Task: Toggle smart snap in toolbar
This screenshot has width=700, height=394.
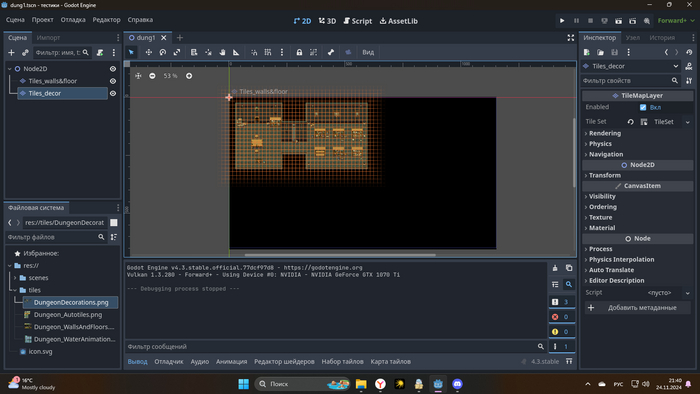Action: click(254, 52)
